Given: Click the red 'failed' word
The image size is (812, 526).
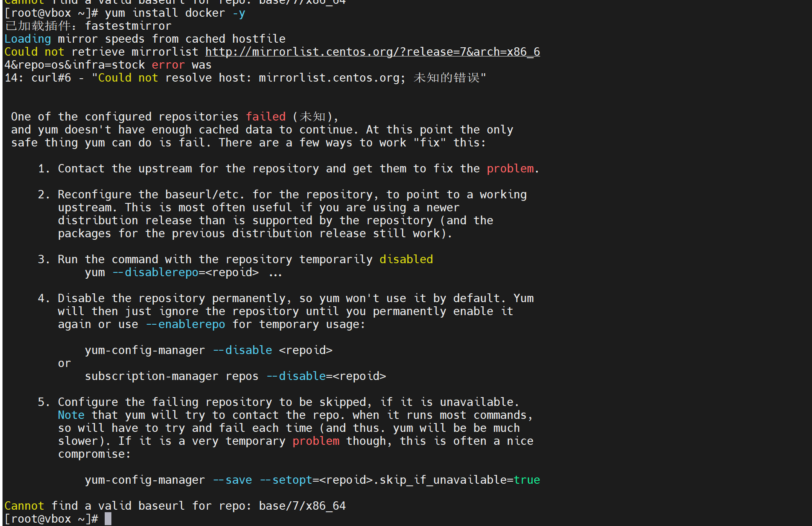Looking at the screenshot, I should 266,117.
